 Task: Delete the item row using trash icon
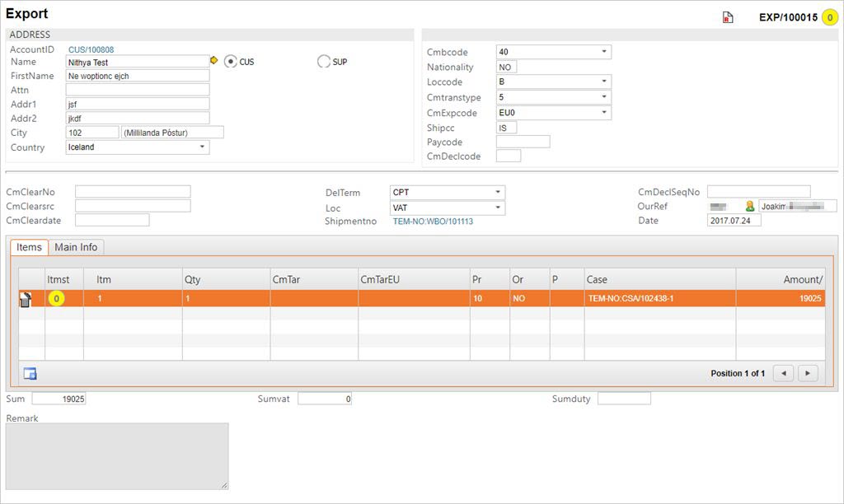(26, 299)
